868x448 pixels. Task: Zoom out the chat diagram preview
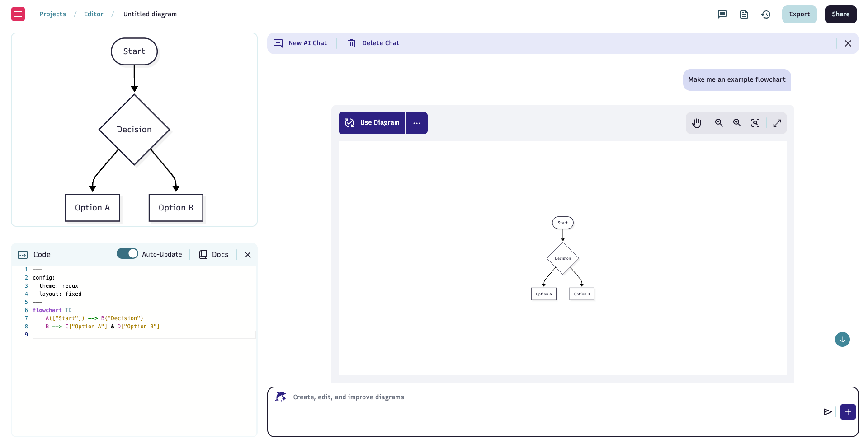pos(719,123)
